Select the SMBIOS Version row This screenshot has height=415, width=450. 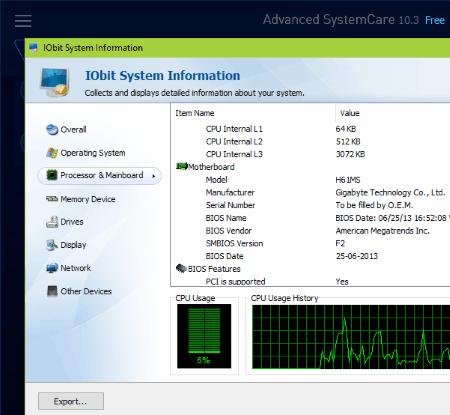[x=310, y=243]
